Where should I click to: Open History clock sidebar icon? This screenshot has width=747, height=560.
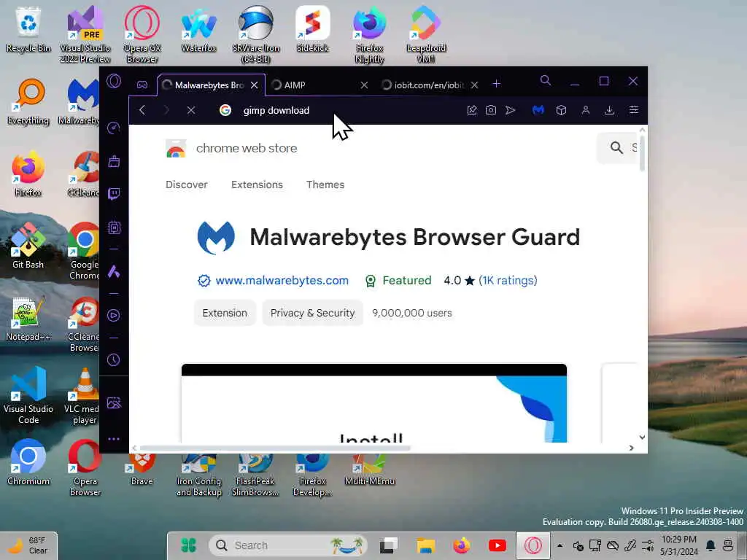(113, 359)
